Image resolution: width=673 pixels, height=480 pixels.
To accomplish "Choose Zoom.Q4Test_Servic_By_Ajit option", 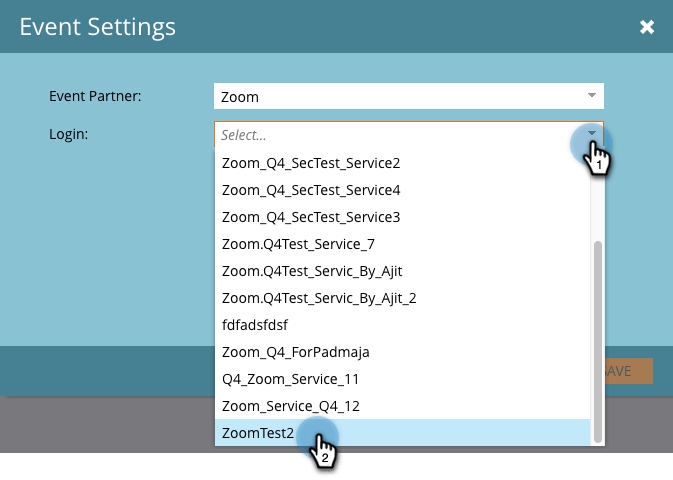I will coord(402,271).
